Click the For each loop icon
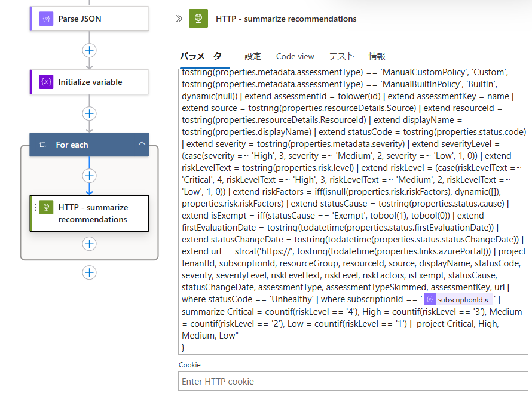 (x=43, y=145)
